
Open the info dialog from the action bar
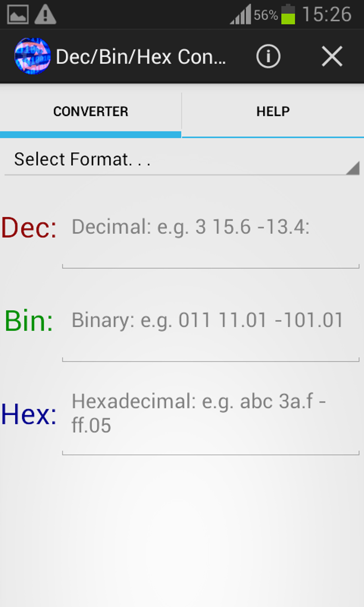click(268, 56)
